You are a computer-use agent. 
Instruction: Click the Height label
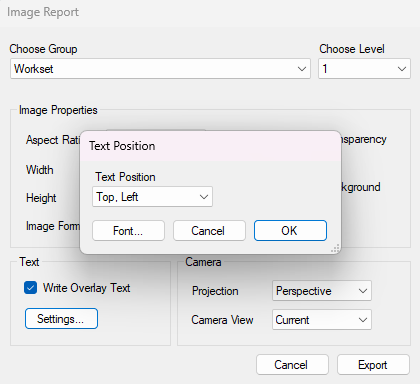[x=41, y=198]
